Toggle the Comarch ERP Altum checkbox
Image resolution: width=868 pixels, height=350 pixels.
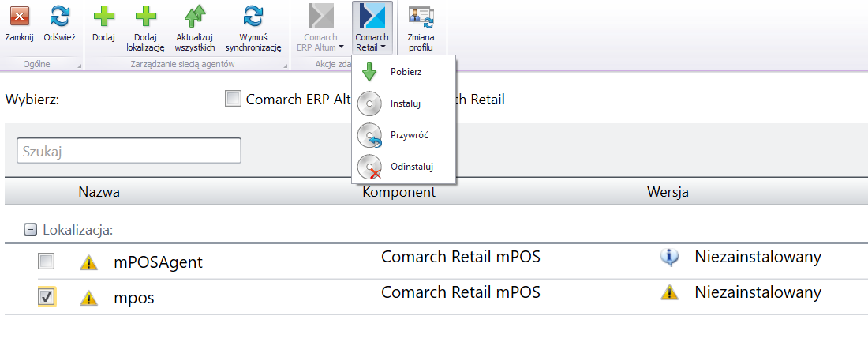(234, 100)
